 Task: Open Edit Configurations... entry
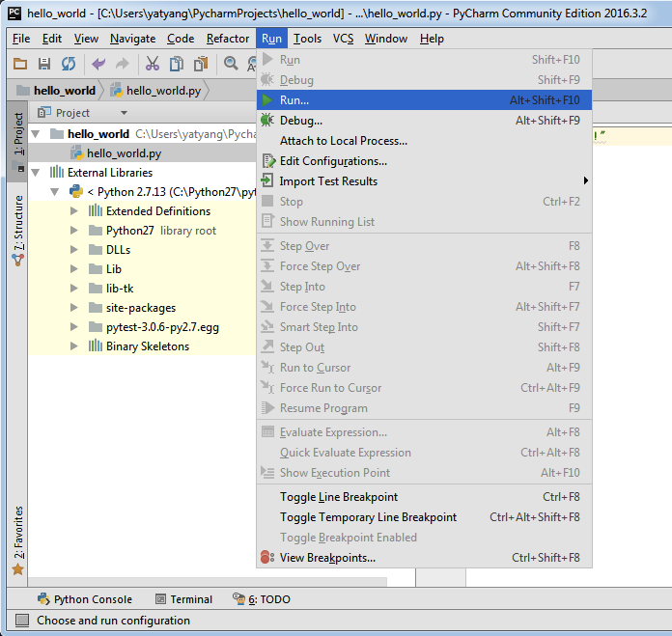pos(424,161)
